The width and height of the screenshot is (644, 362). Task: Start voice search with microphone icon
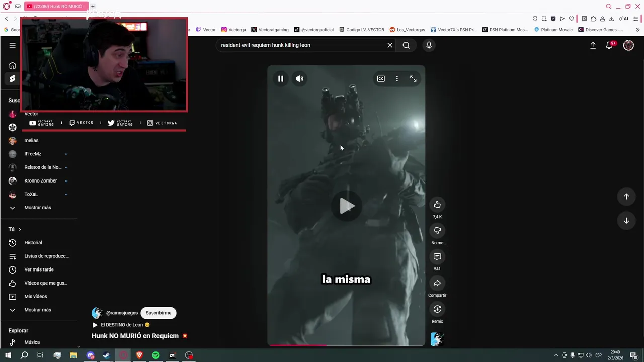click(429, 45)
